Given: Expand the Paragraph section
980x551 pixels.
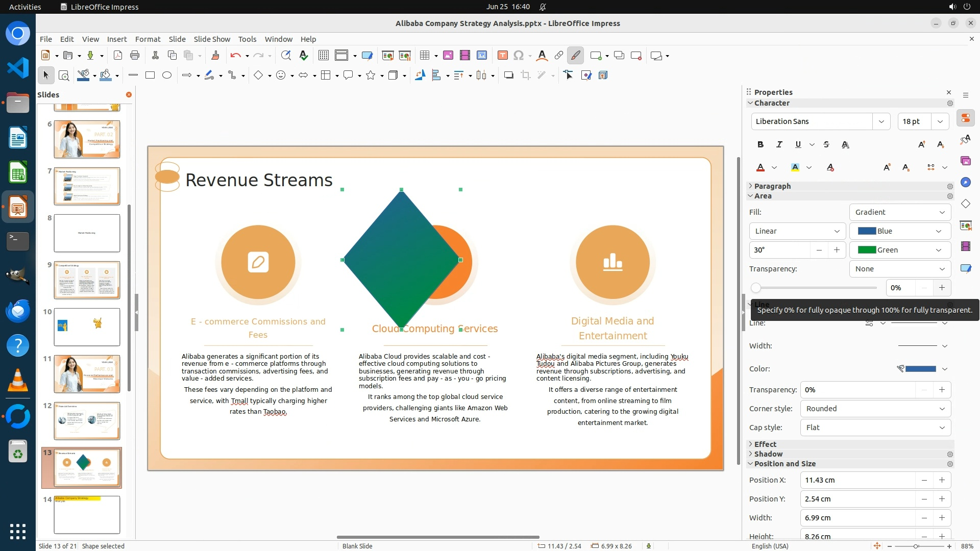Looking at the screenshot, I should tap(772, 186).
